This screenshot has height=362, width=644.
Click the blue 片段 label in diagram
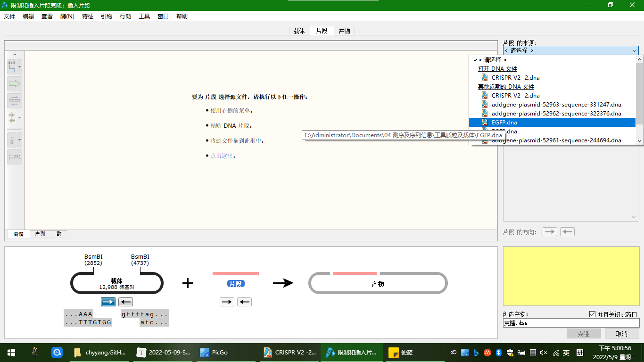pos(236,284)
